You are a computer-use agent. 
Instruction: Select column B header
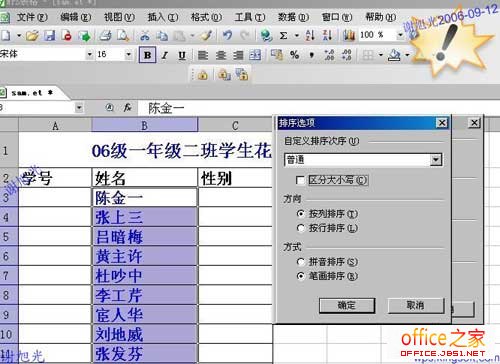coord(144,126)
